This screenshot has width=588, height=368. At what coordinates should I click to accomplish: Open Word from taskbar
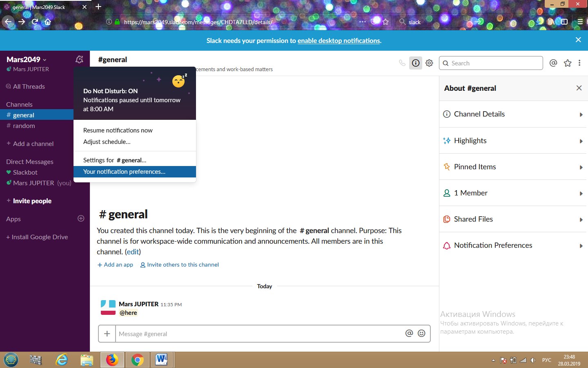click(162, 360)
